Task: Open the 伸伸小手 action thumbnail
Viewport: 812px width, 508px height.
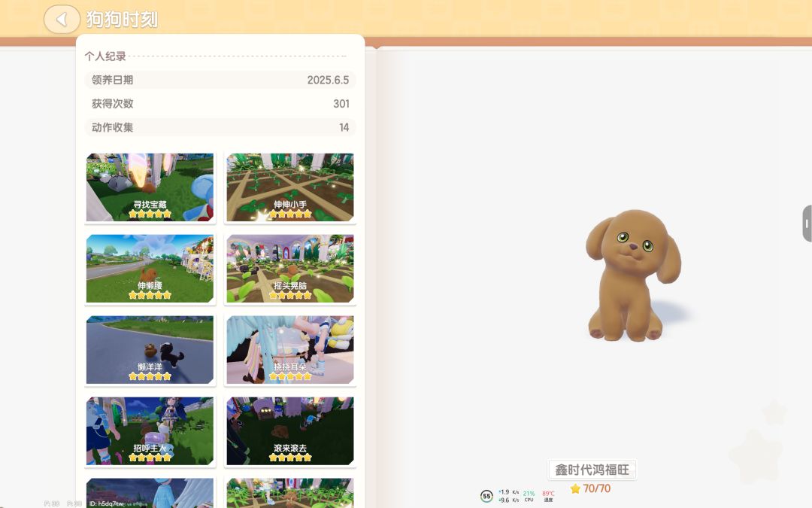Action: click(x=290, y=187)
